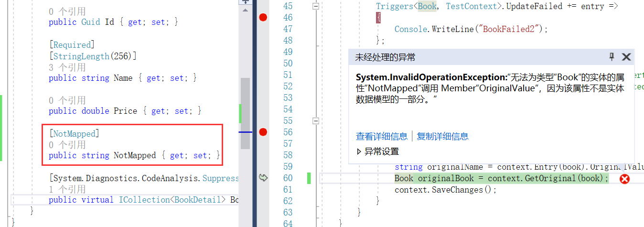Toggle the breakpoint on line 46
Image resolution: width=644 pixels, height=227 pixels.
pos(263,18)
